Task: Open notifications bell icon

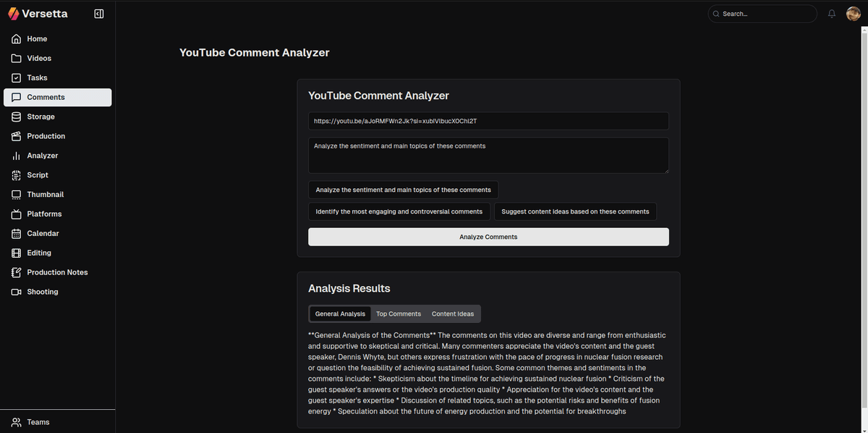Action: pos(832,14)
